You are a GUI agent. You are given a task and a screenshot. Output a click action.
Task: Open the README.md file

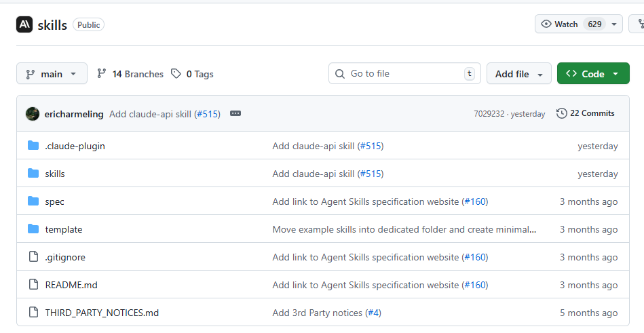(x=71, y=285)
